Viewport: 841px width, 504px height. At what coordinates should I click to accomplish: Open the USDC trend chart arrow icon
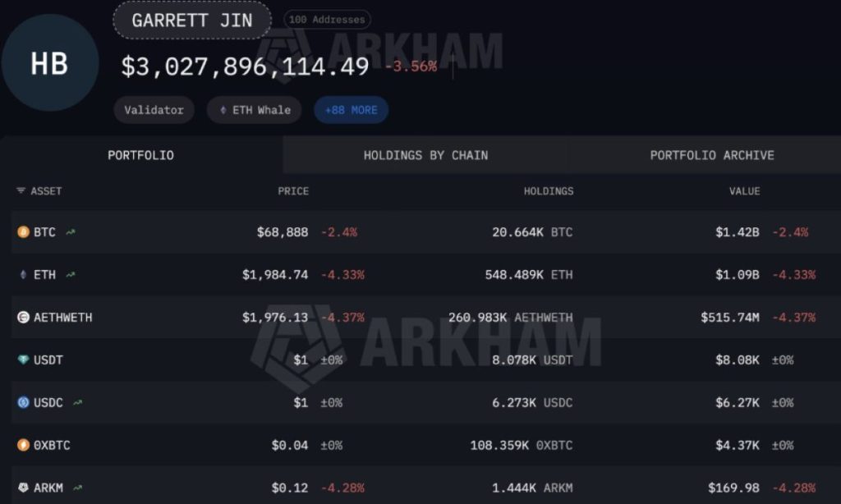[77, 403]
